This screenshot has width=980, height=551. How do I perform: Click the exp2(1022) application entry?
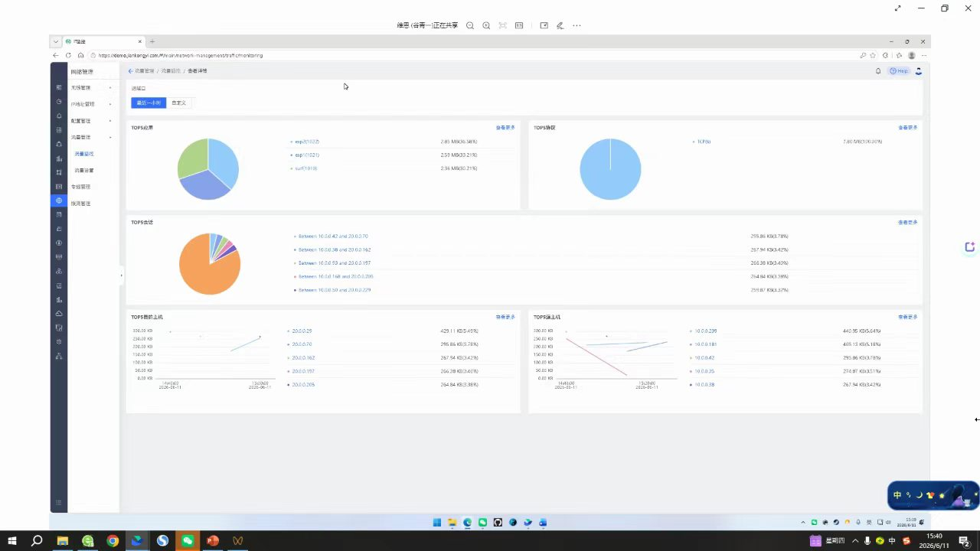[x=307, y=142]
